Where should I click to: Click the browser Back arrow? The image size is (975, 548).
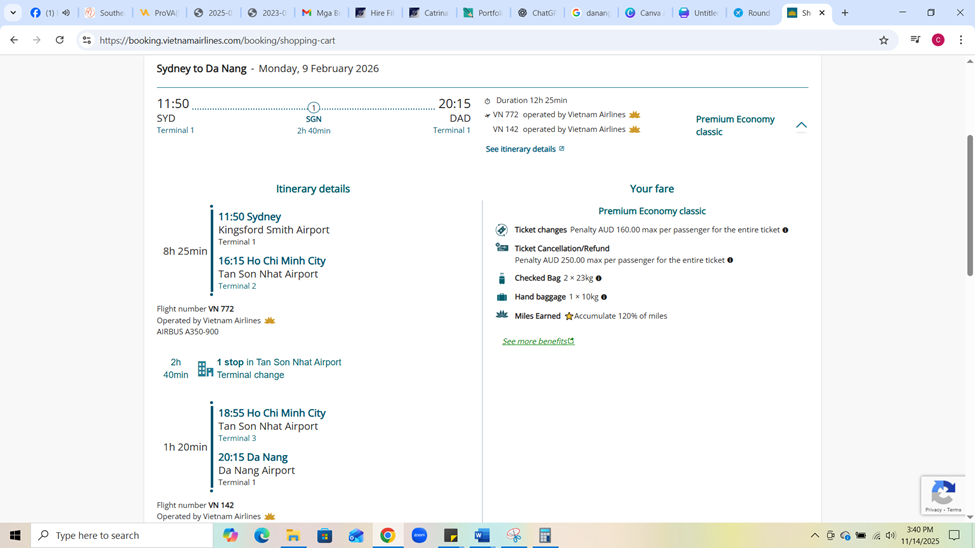[x=14, y=40]
